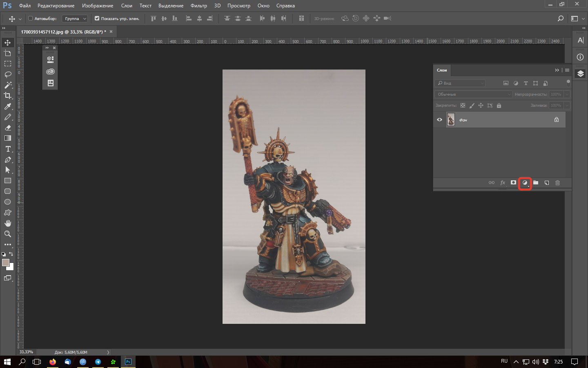588x368 pixels.
Task: Delete layer using the trash icon
Action: (557, 183)
